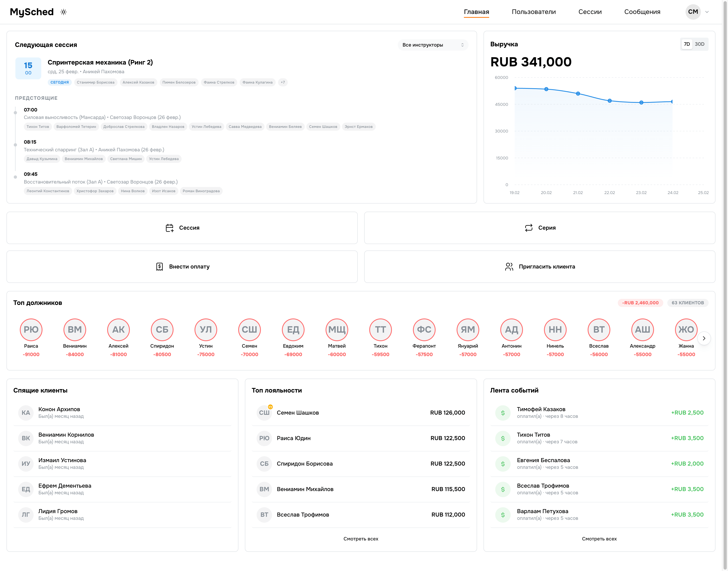Click the receipt icon for Внести оплату
The image size is (728, 571).
(159, 267)
